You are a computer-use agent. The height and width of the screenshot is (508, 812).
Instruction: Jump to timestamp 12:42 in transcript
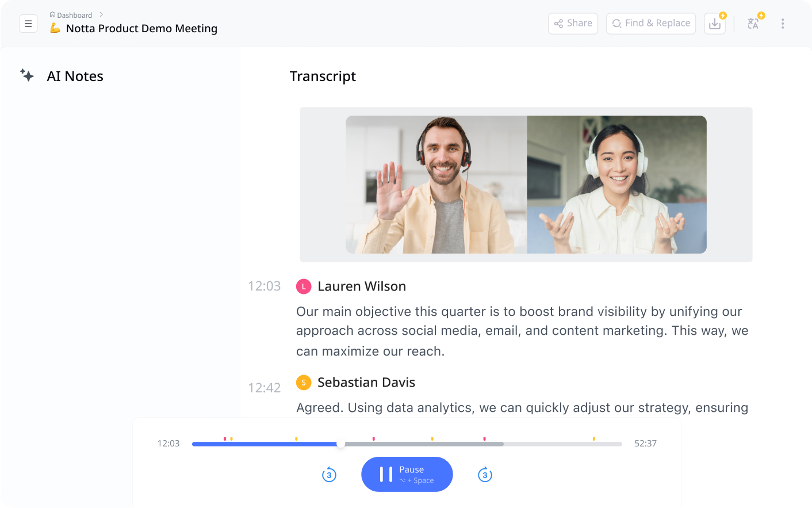pos(265,387)
